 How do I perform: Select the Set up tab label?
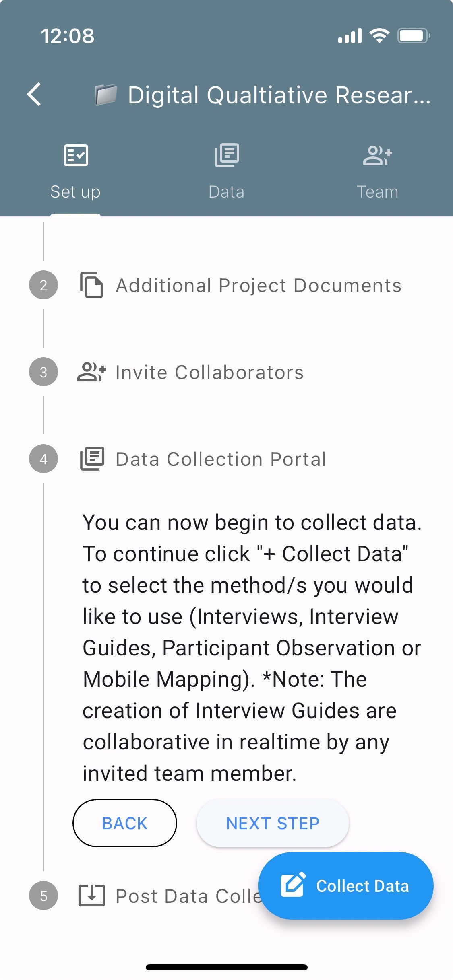[75, 191]
